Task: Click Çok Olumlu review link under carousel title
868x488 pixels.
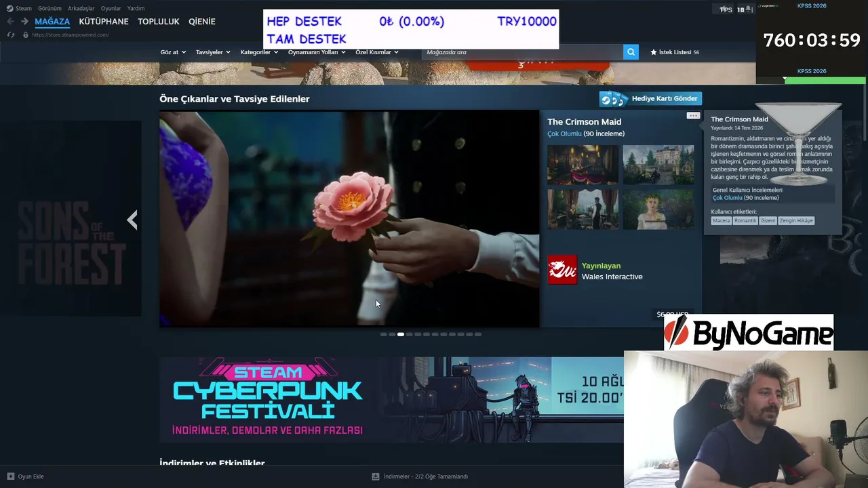Action: (x=565, y=134)
